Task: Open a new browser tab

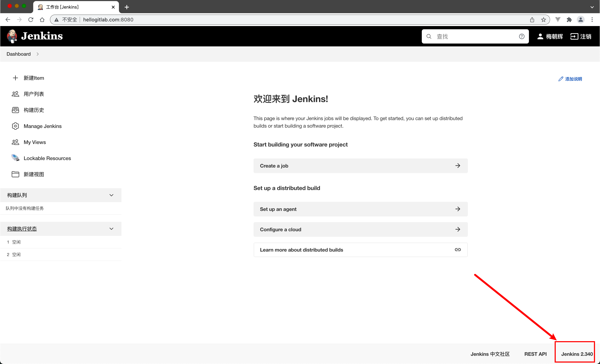Action: pyautogui.click(x=127, y=7)
